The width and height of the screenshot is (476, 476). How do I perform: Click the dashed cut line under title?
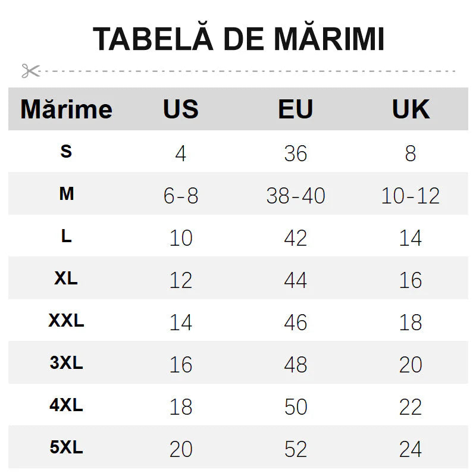(x=250, y=71)
